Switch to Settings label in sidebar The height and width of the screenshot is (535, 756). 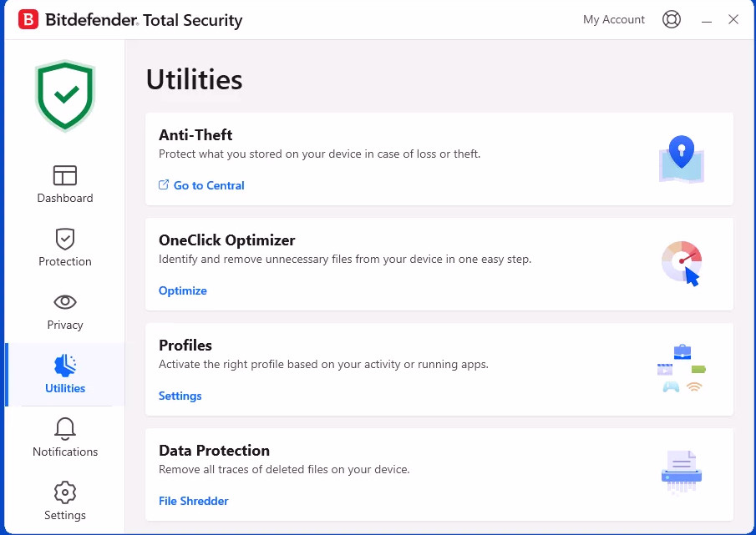click(x=65, y=515)
